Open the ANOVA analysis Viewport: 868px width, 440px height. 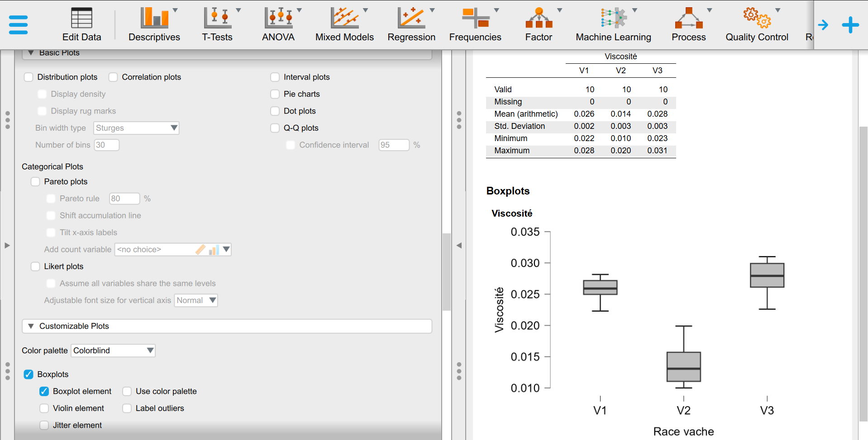[278, 24]
